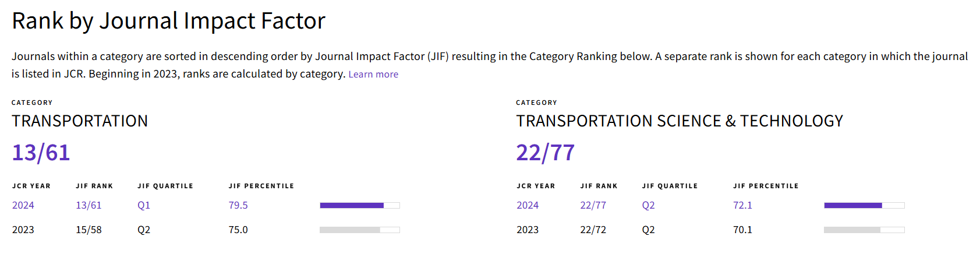Screen dimensions: 980x257
Task: Click the 22/77 link in the 2024 row
Action: point(593,205)
